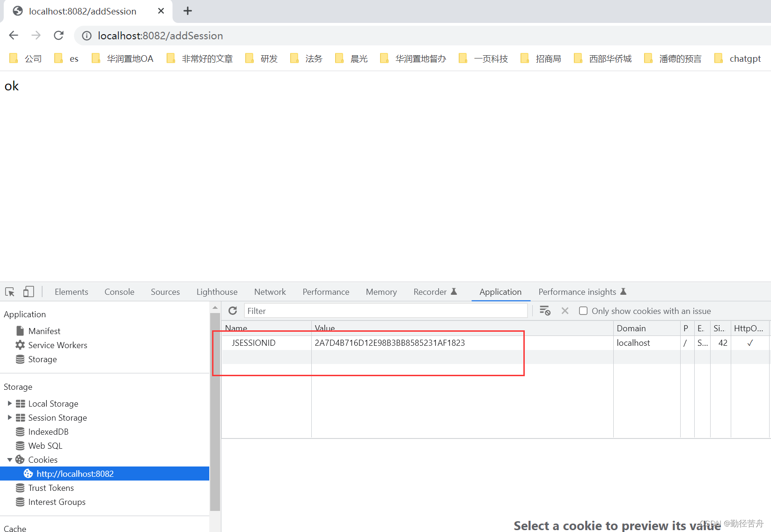The height and width of the screenshot is (532, 771).
Task: Toggle the device toolbar icon
Action: click(x=29, y=292)
